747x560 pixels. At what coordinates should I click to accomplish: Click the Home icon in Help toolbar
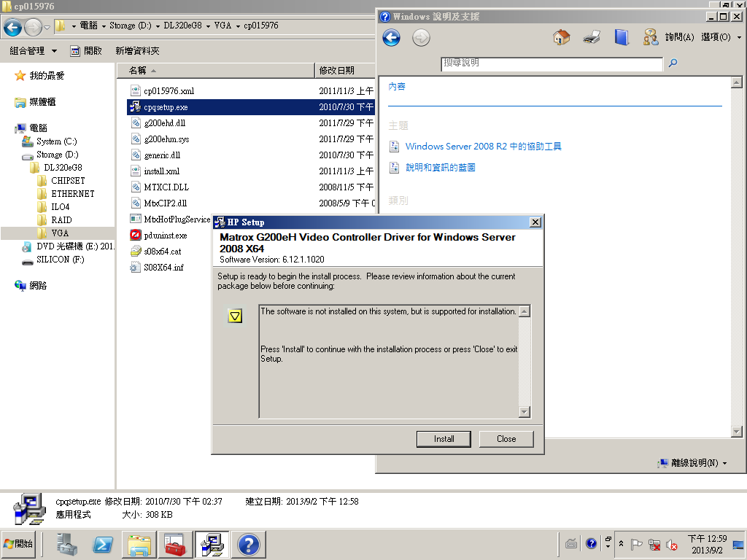(x=560, y=37)
